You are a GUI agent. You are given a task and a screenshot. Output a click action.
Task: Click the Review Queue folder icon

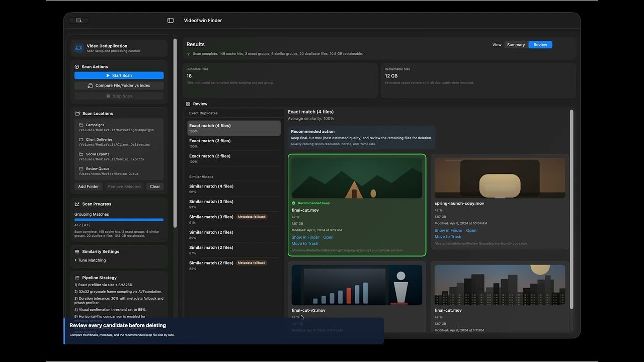click(x=81, y=168)
